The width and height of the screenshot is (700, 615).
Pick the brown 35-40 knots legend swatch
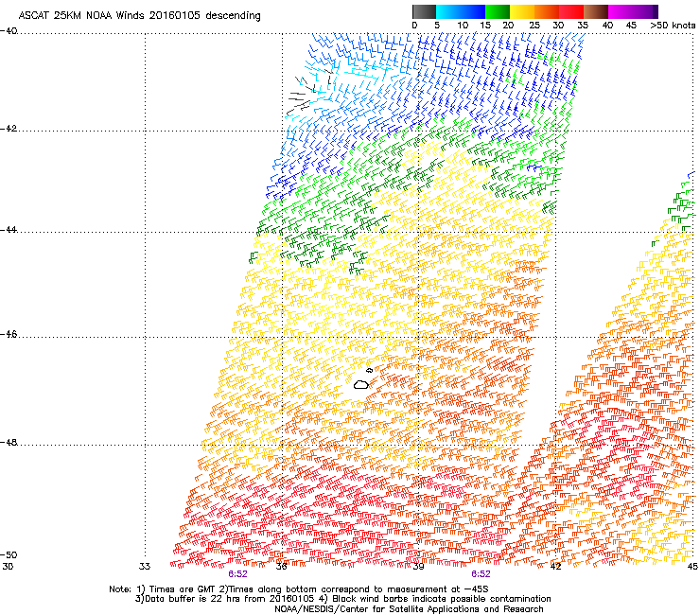click(x=596, y=11)
